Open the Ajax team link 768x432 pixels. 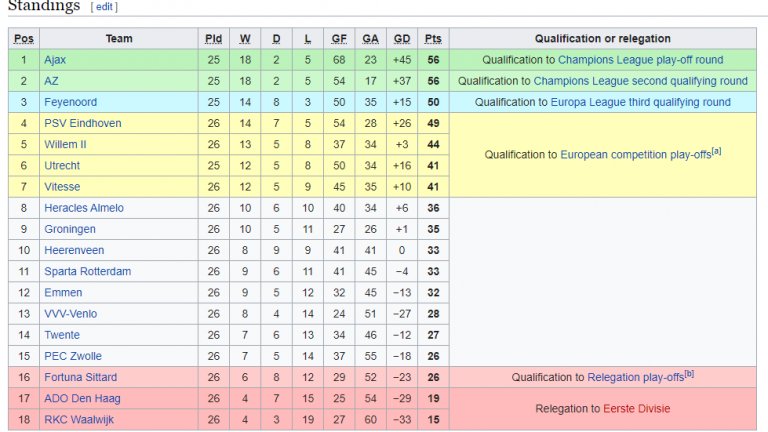(55, 60)
